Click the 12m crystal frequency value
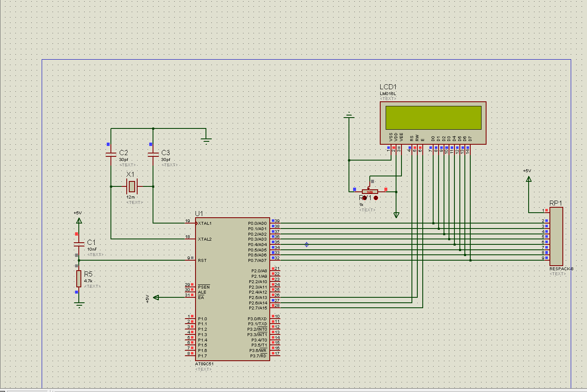This screenshot has height=392, width=587. [x=131, y=197]
